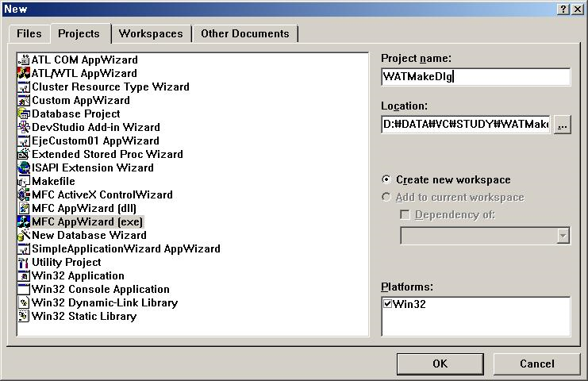Confirm with the OK button

[440, 364]
